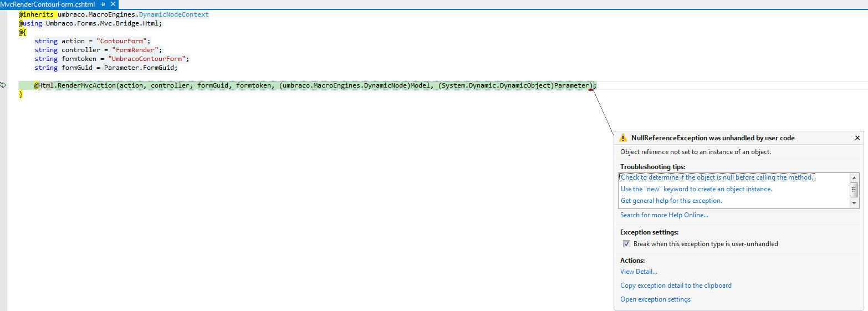Open 'Use the "new" keyword' troubleshooting tip
868x311 pixels.
tap(696, 189)
